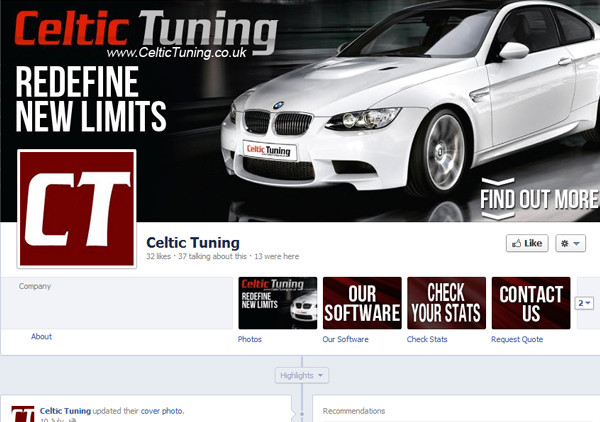
Task: Click the thumbs-up icon in Like button
Action: (x=517, y=243)
